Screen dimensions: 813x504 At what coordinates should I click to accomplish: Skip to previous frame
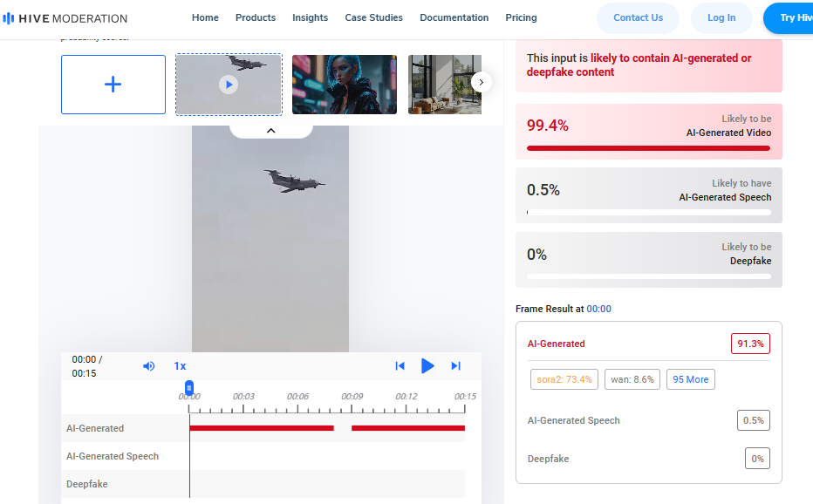[400, 366]
